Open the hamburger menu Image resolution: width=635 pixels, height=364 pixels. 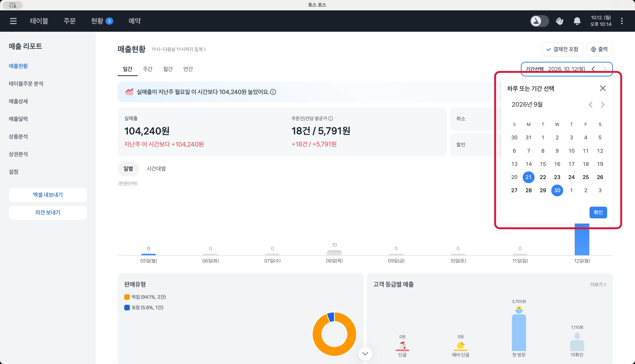click(13, 21)
